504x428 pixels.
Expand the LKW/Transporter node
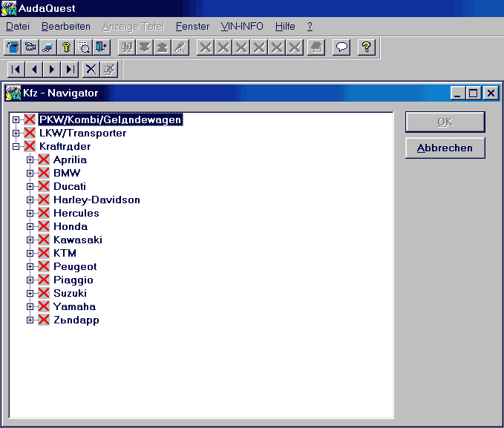(16, 133)
